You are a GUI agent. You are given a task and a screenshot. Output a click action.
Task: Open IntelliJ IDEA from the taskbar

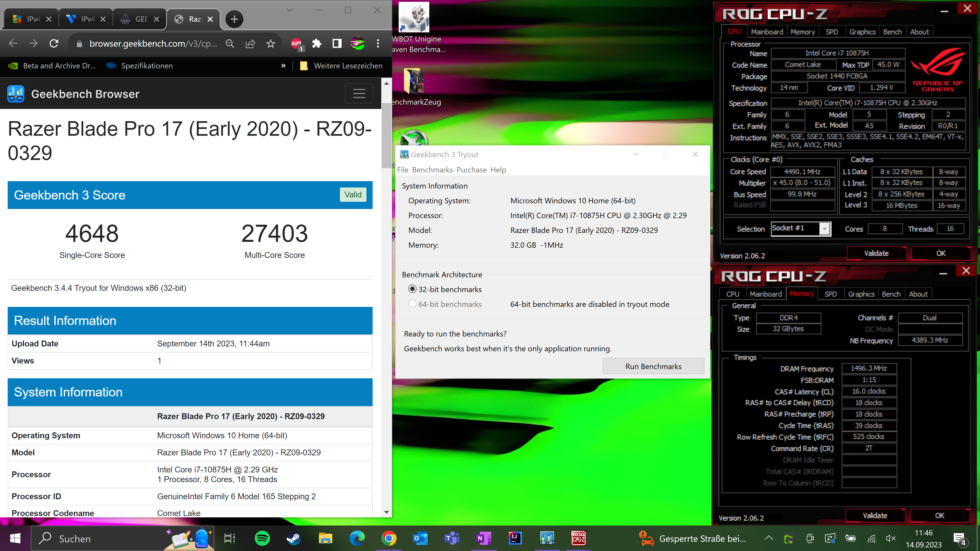515,538
